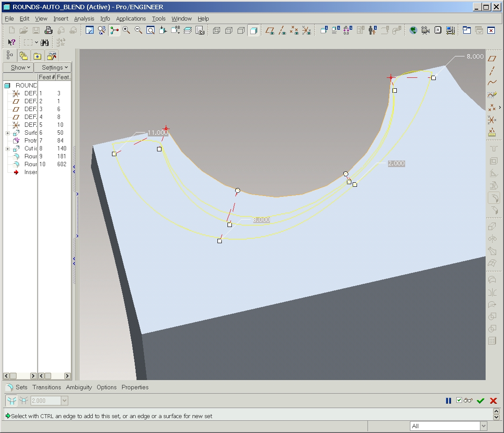
Task: Expand the Cut feature in model tree
Action: 7,149
